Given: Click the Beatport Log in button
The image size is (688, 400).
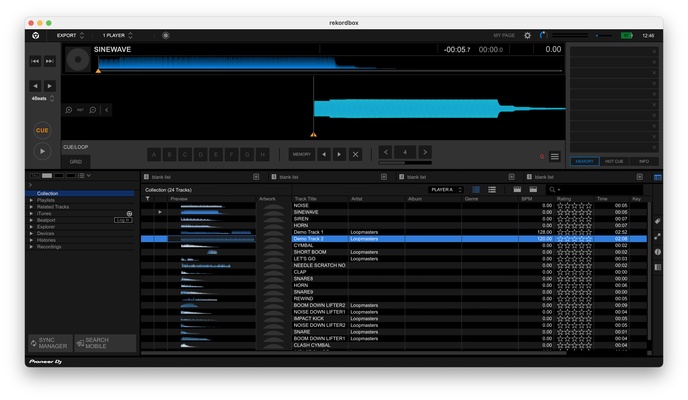Looking at the screenshot, I should tap(123, 220).
